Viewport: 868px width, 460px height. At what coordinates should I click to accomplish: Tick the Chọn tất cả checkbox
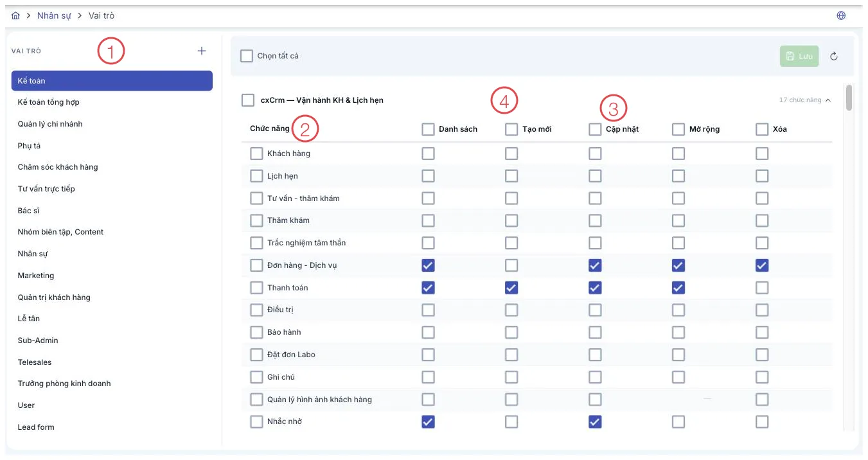point(247,56)
